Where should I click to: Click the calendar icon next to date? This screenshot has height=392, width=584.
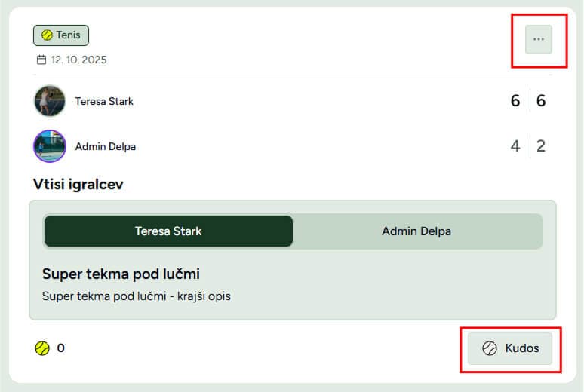pos(41,60)
